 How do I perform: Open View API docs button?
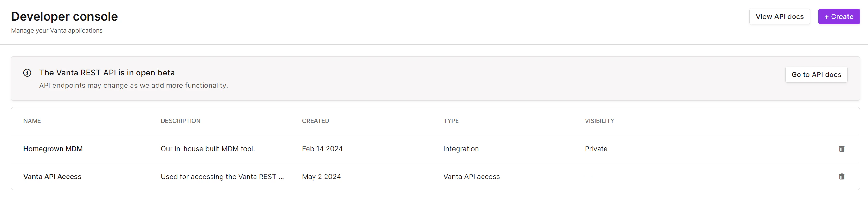[779, 16]
